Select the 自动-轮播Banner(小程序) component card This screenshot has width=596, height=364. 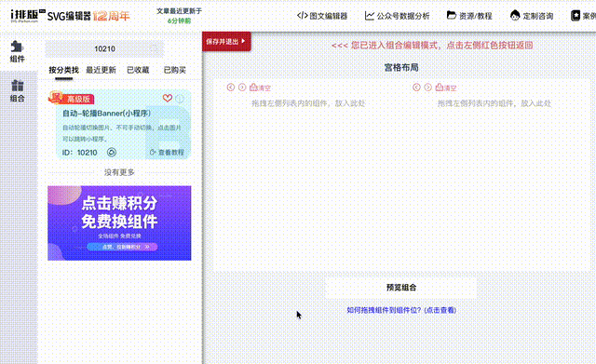[123, 125]
